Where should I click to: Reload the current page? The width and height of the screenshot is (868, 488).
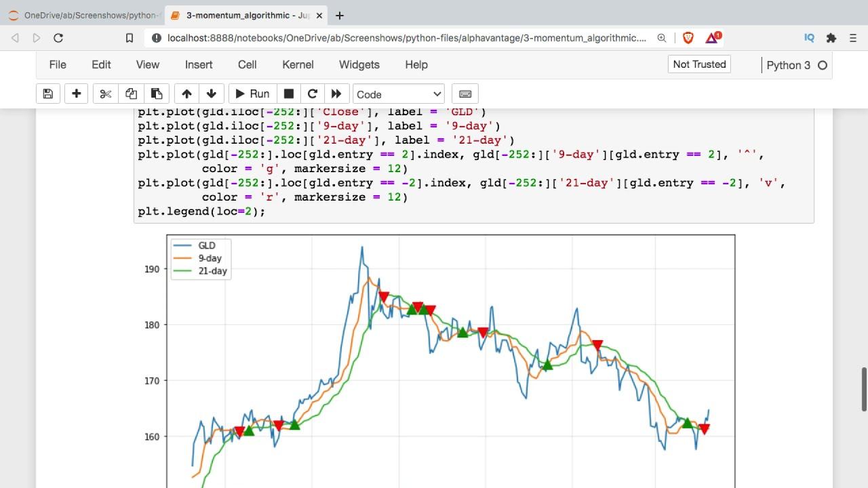click(x=58, y=38)
